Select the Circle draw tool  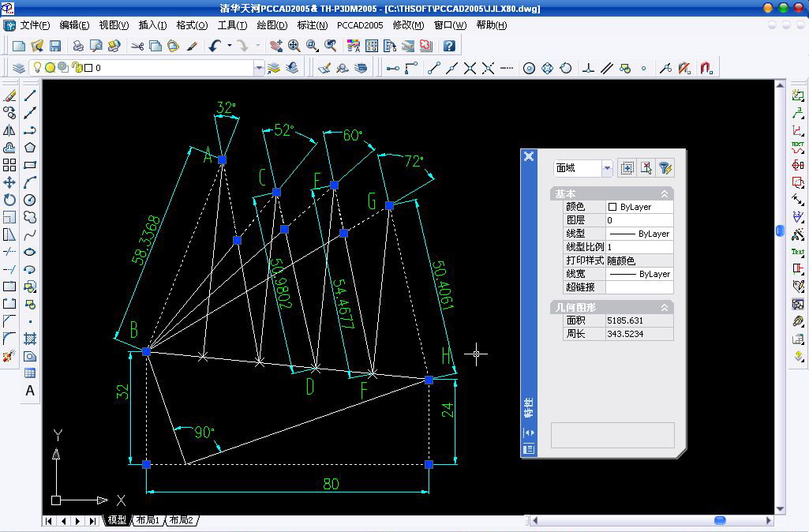coord(30,200)
